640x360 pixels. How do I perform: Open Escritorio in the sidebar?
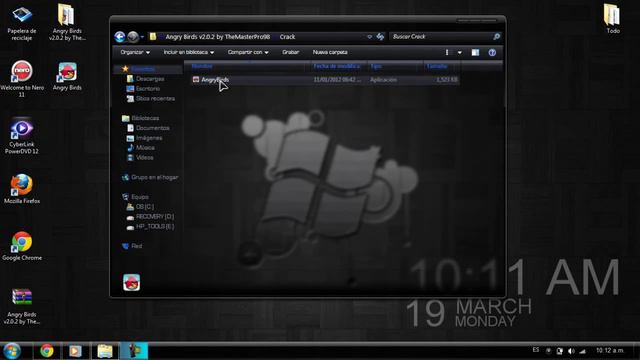(148, 89)
